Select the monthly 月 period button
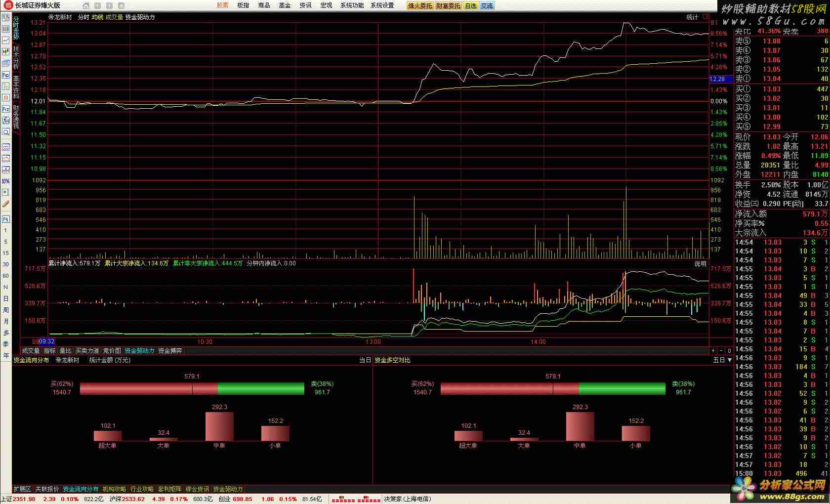This screenshot has height=504, width=830. pos(6,321)
